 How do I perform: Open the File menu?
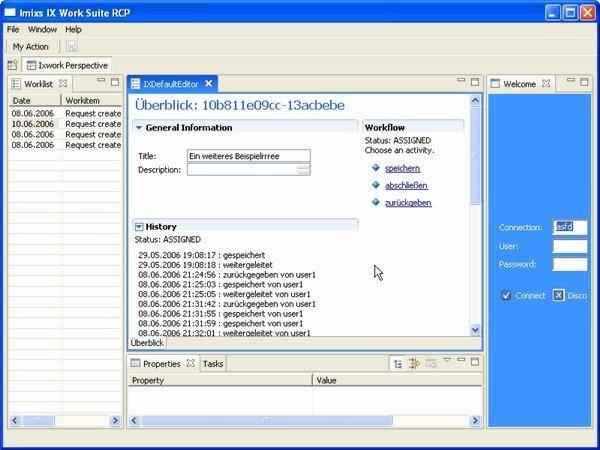[13, 29]
